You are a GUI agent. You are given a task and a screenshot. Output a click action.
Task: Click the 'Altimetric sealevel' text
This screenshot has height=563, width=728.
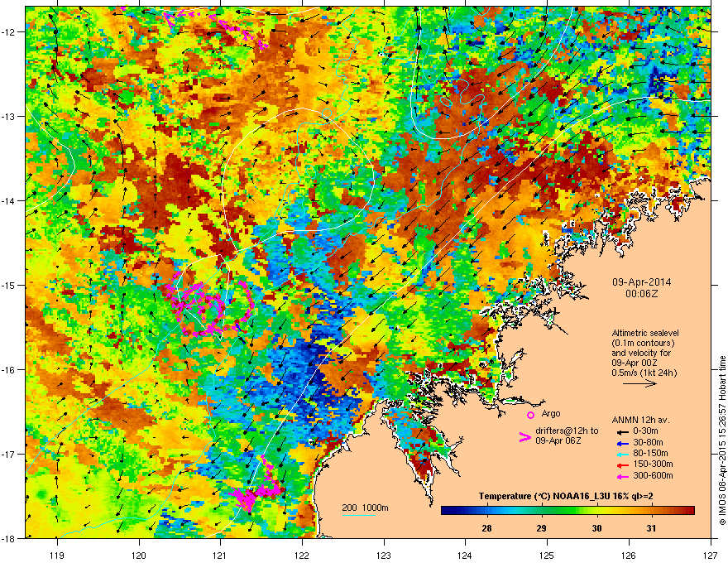coord(645,333)
